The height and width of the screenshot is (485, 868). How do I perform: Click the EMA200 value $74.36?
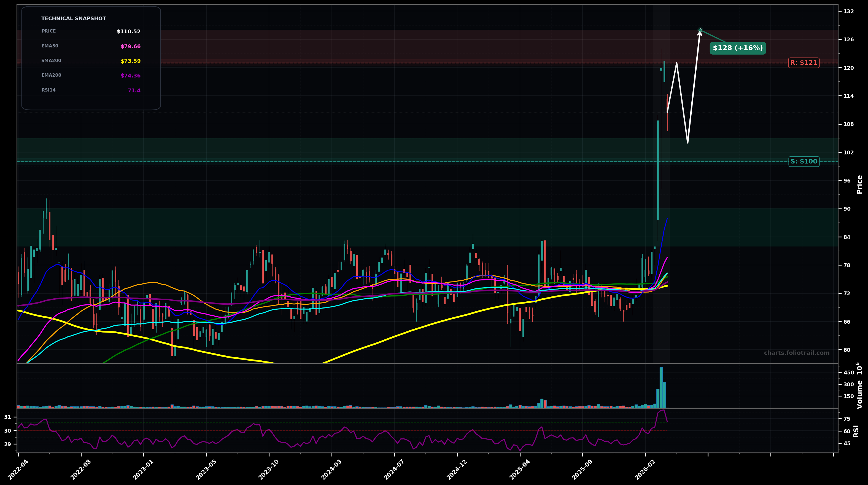130,76
